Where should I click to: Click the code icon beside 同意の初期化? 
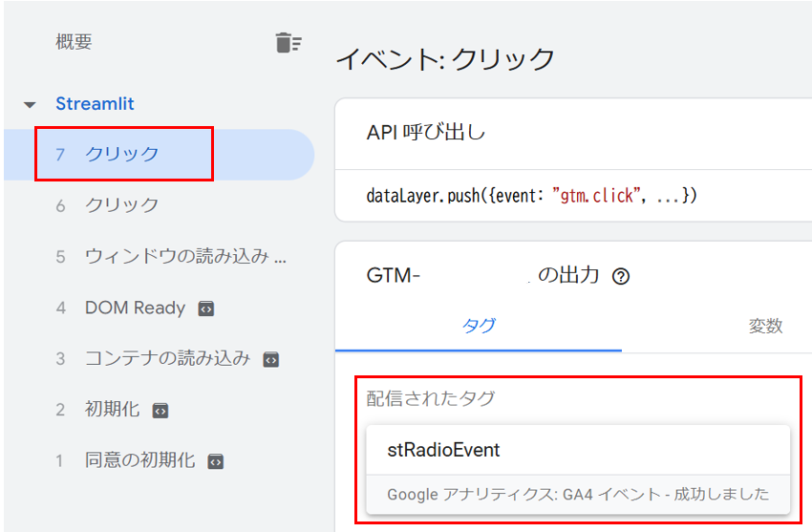pyautogui.click(x=216, y=461)
